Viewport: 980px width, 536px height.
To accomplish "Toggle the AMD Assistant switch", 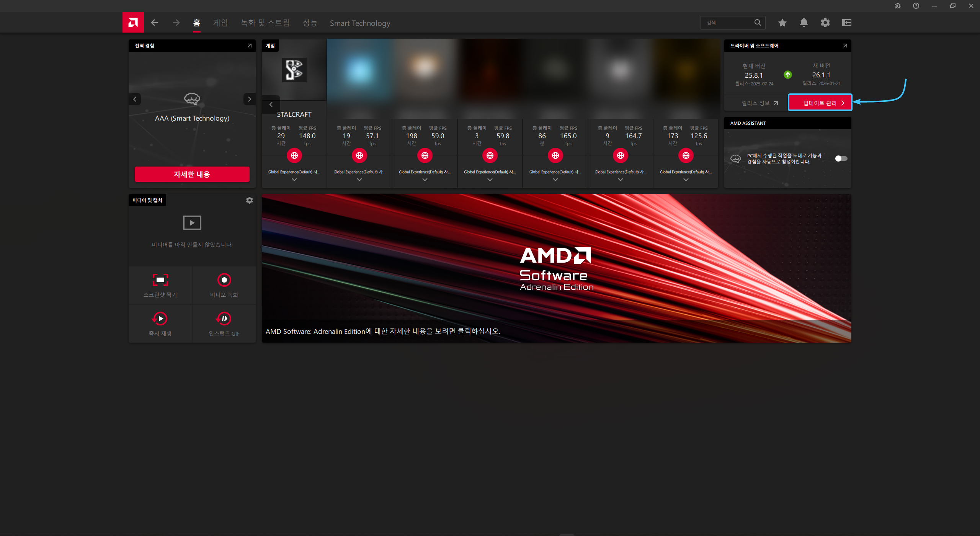I will (841, 159).
